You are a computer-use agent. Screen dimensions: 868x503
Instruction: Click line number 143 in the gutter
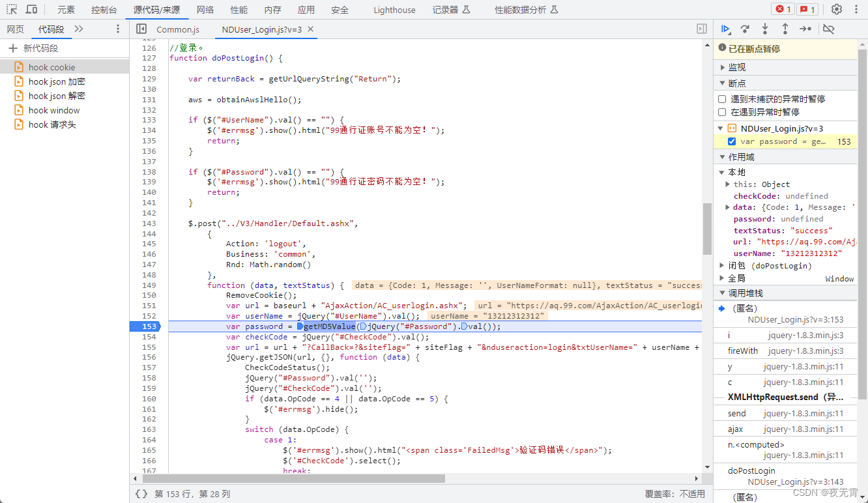pos(149,223)
